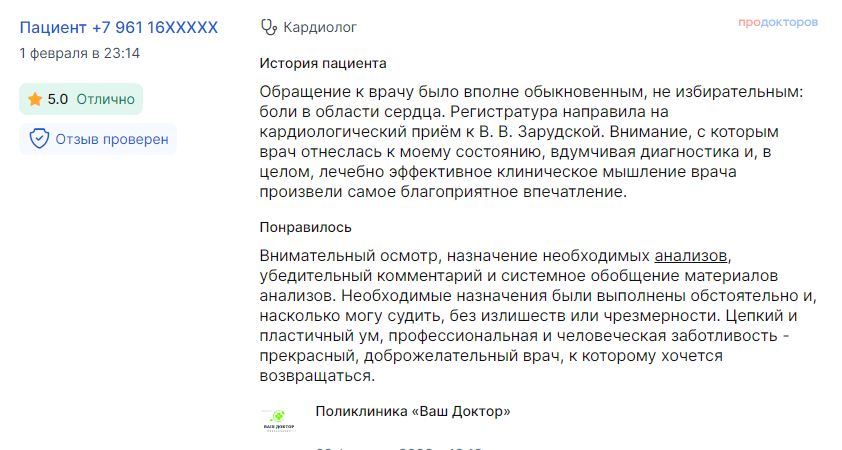Click the review date 1 февраля в 23:14
This screenshot has height=450, width=842.
80,53
